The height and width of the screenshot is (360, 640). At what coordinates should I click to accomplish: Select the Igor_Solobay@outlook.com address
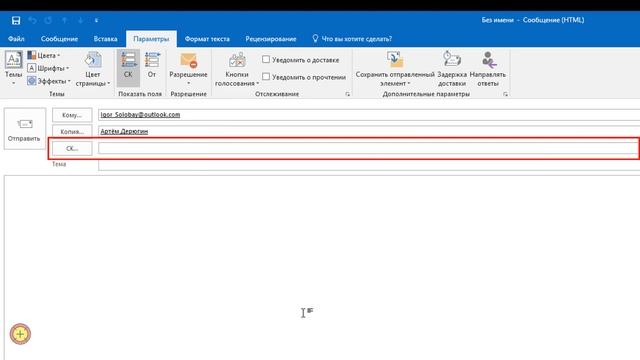tap(140, 115)
